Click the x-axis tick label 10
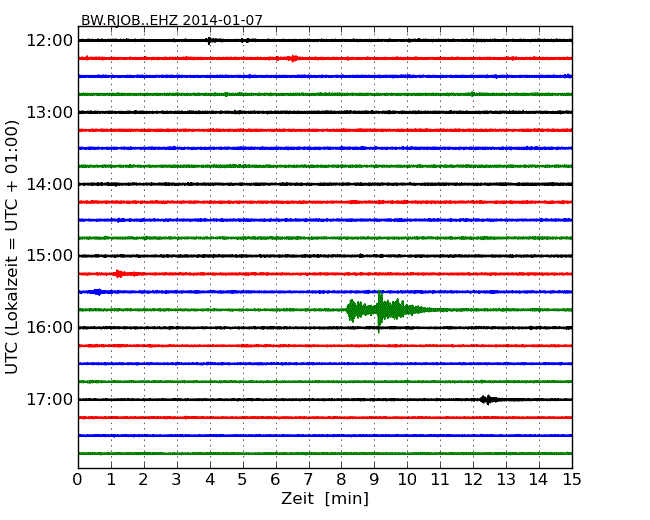Viewport: 650px width, 520px height. (x=407, y=480)
